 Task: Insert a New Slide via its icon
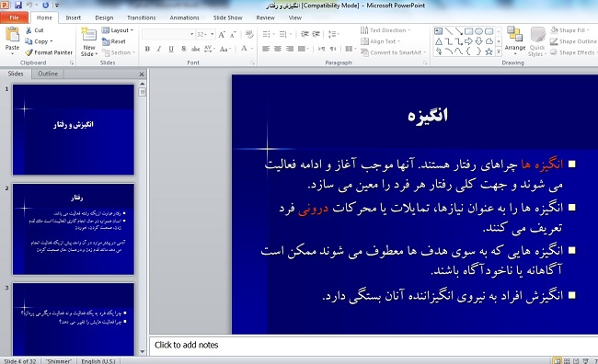[x=89, y=35]
